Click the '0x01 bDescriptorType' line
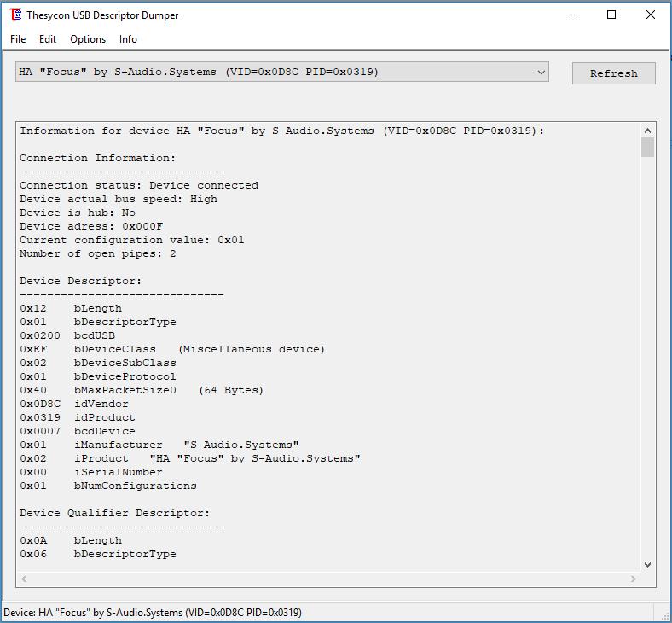 click(x=98, y=322)
